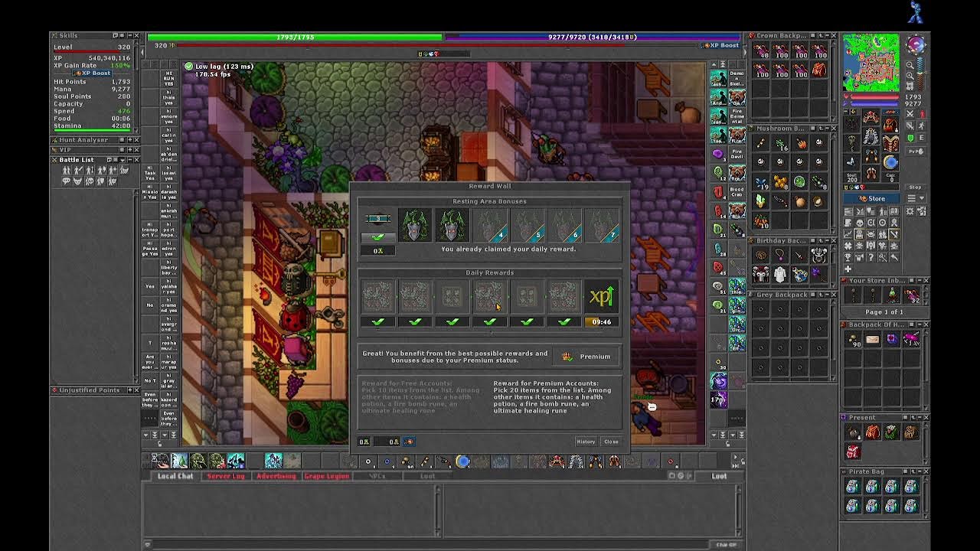This screenshot has height=551, width=980.
Task: Click the Low lag status indicator
Action: click(219, 67)
